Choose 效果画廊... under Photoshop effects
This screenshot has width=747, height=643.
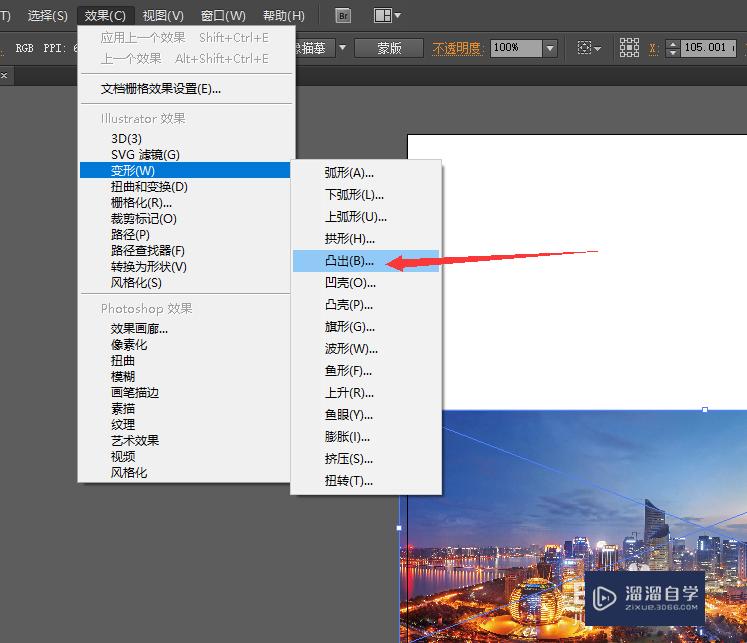coord(139,329)
